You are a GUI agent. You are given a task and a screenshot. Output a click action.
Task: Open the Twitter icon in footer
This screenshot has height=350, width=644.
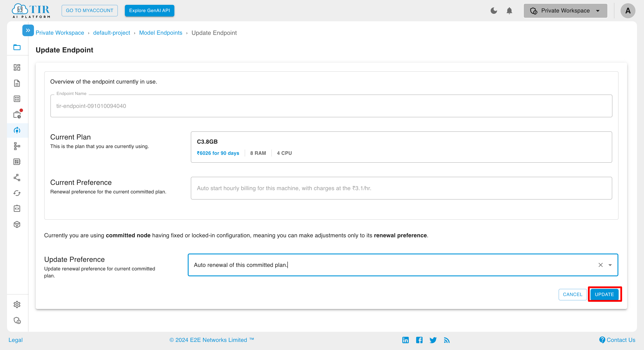(433, 340)
